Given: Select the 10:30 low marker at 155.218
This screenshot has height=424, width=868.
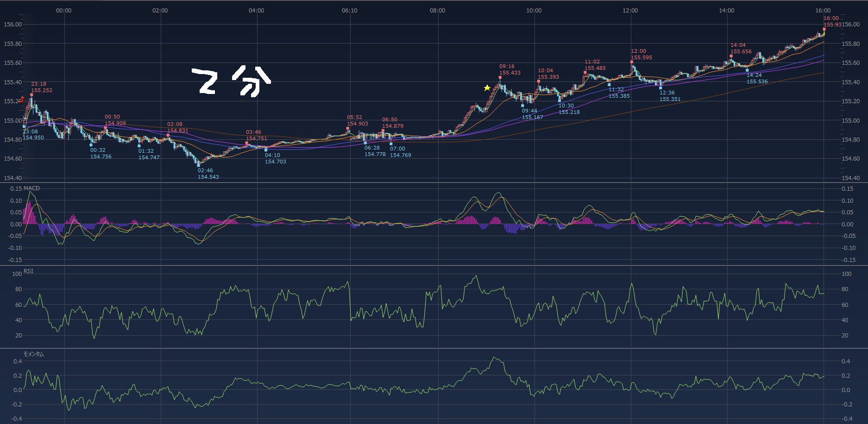Looking at the screenshot, I should (x=560, y=100).
